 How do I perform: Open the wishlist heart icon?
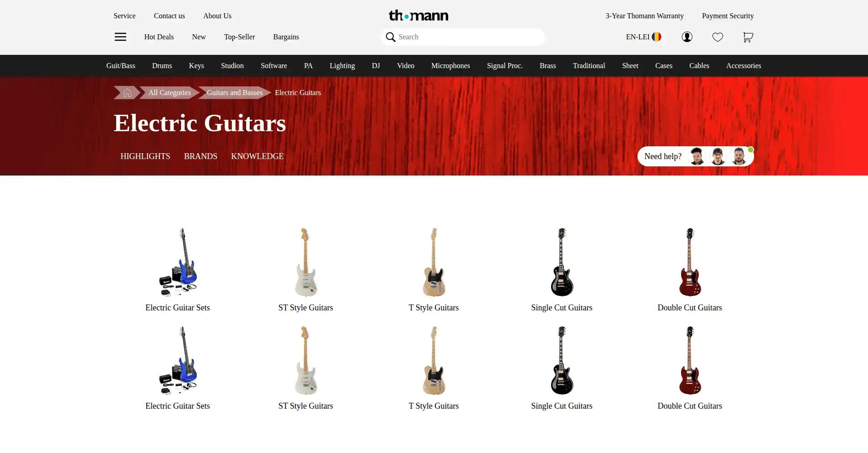[x=718, y=37]
